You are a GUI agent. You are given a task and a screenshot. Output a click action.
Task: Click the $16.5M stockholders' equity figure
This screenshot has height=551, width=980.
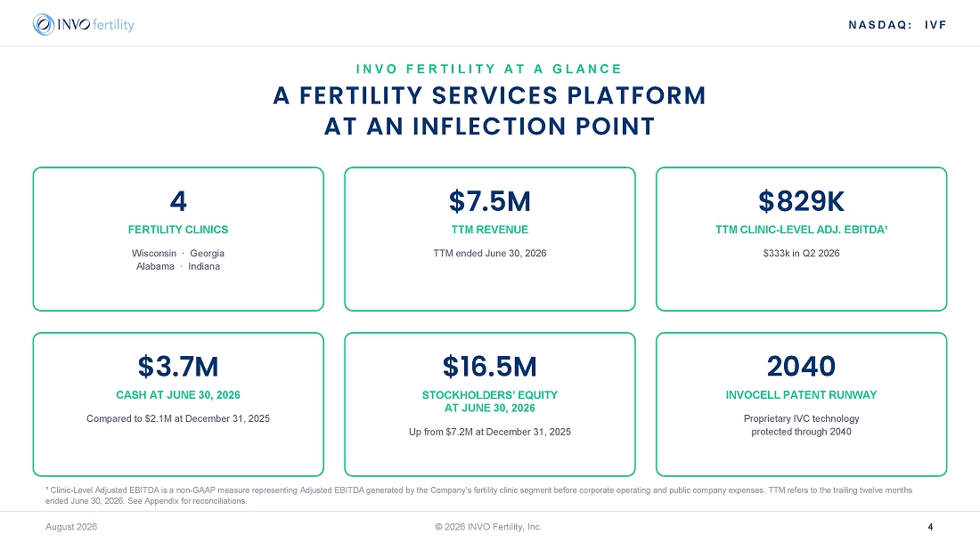(x=489, y=367)
